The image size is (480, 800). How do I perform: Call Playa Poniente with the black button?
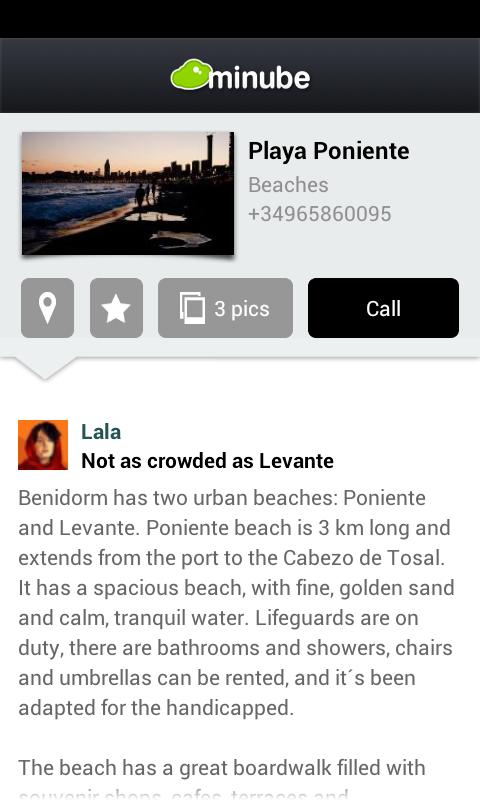[383, 308]
